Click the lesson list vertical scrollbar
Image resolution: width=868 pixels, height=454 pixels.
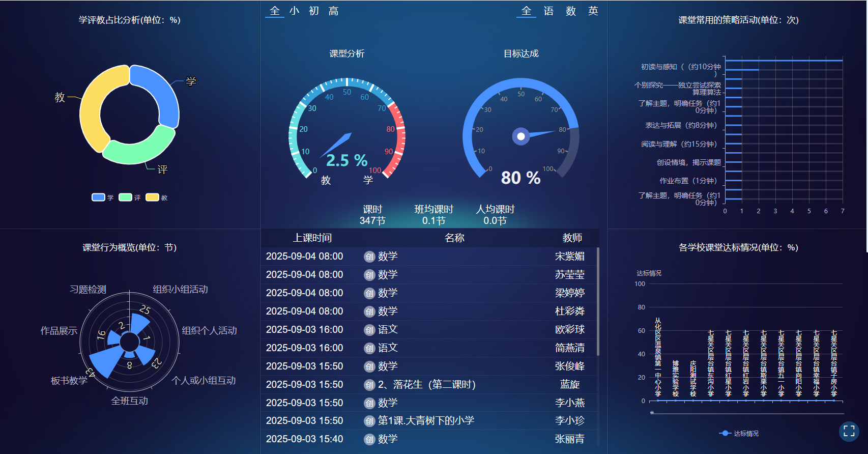point(598,301)
